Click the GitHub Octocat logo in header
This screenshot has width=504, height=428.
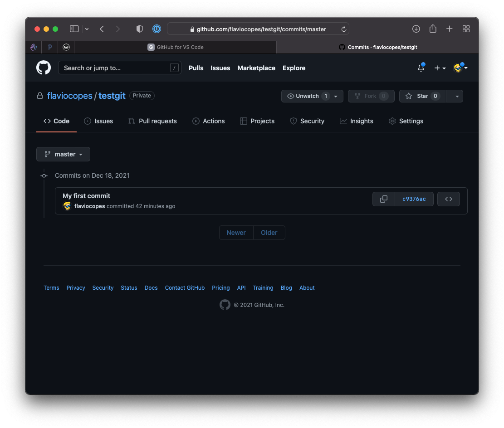(x=44, y=68)
